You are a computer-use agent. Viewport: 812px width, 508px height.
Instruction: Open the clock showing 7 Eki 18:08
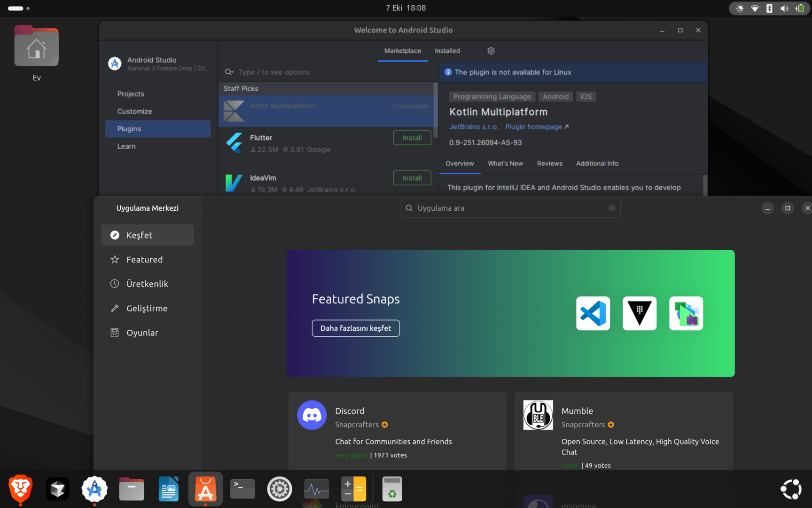tap(406, 8)
